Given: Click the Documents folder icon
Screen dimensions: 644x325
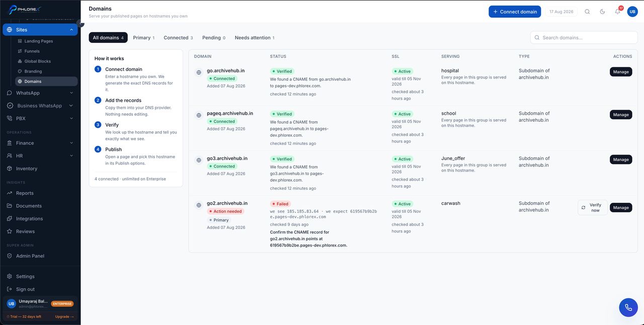Looking at the screenshot, I should [x=10, y=206].
